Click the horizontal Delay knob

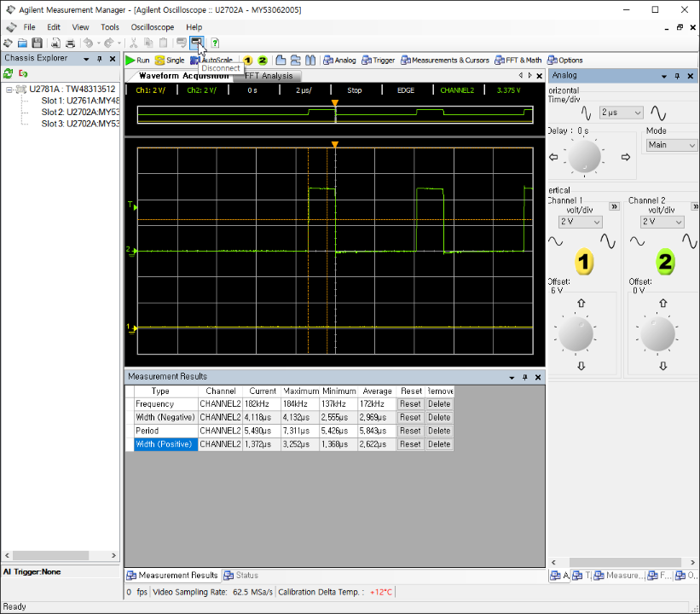[x=584, y=157]
